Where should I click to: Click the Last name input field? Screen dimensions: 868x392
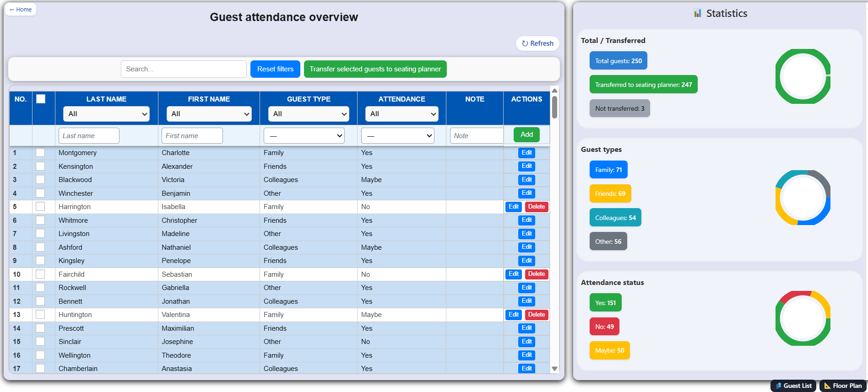[89, 135]
